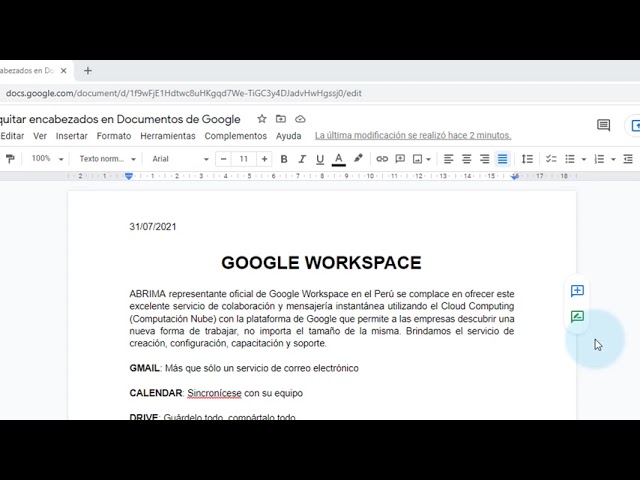Open the Complementos menu
640x480 pixels.
pyautogui.click(x=236, y=136)
